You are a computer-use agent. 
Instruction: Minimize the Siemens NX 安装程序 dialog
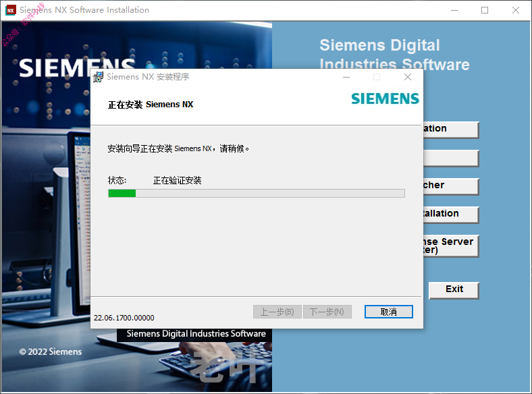tap(346, 77)
